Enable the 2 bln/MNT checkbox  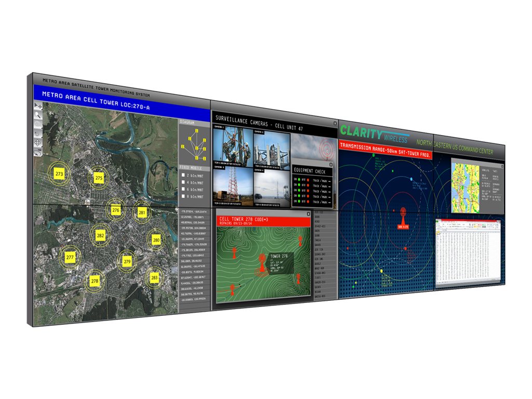click(183, 175)
